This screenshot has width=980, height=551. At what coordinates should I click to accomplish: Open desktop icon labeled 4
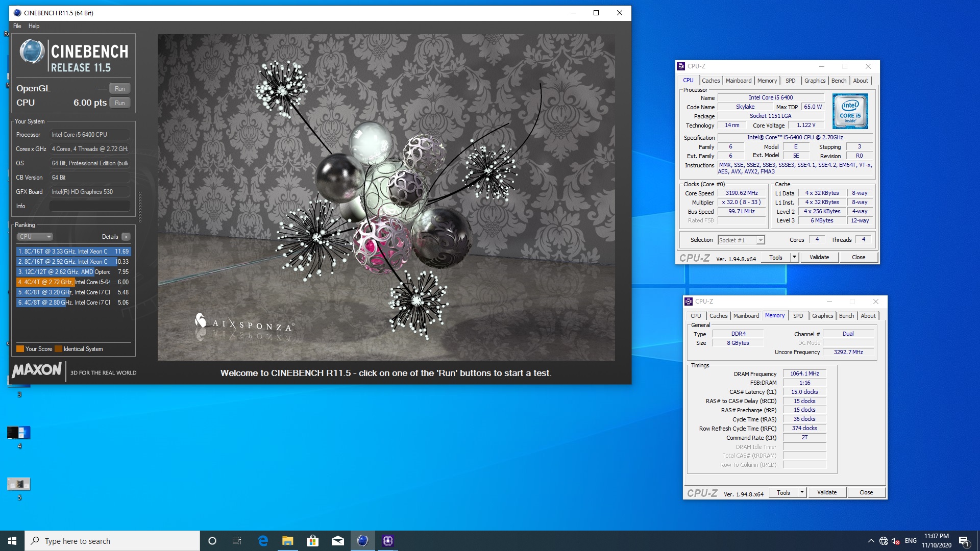(x=19, y=437)
